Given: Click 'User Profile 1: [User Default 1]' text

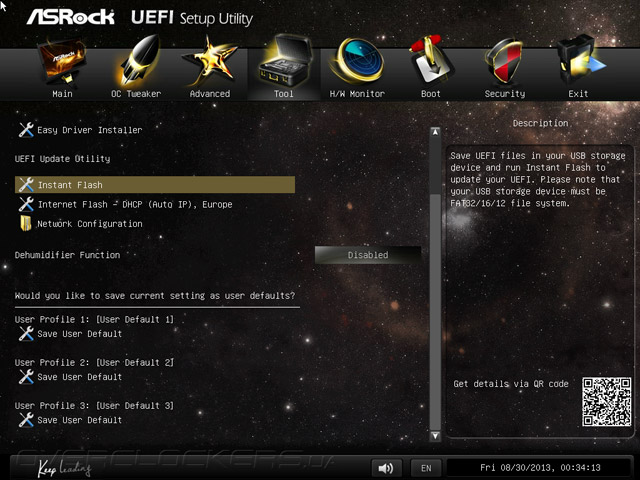Looking at the screenshot, I should (94, 319).
